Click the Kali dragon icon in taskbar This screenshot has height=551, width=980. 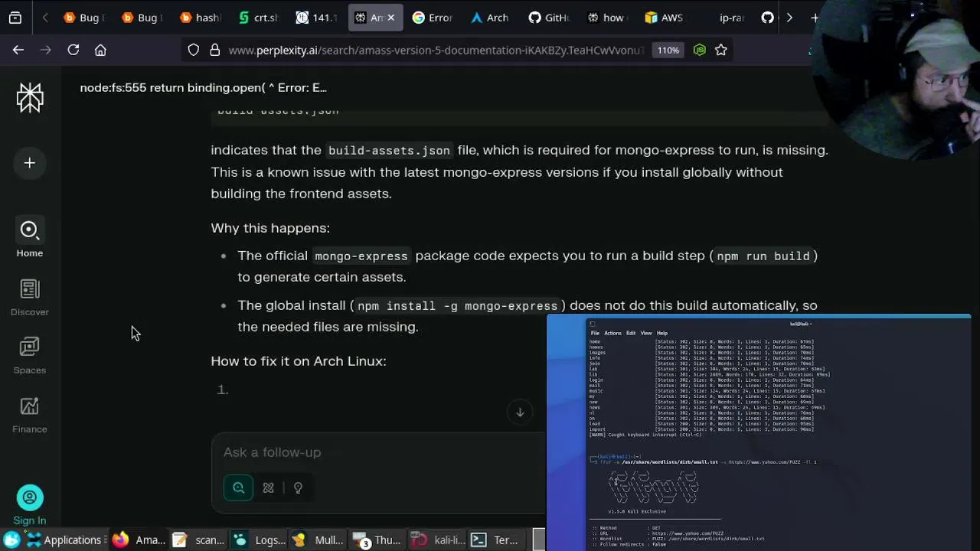[x=11, y=540]
